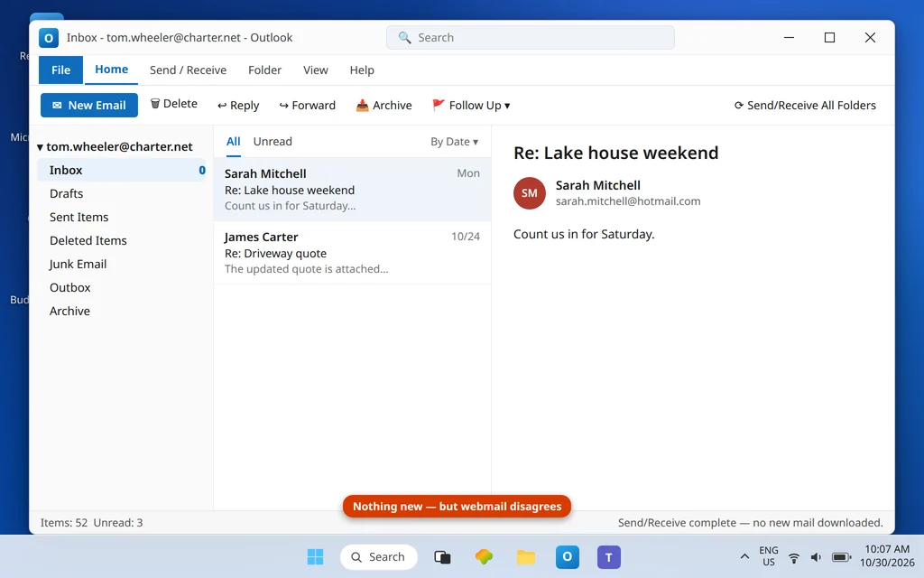Click the New Email button
Viewport: 924px width, 578px height.
click(89, 105)
